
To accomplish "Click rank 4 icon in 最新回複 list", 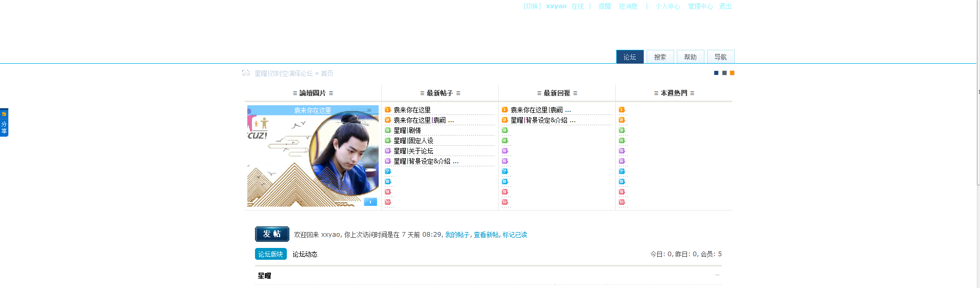I will 505,140.
